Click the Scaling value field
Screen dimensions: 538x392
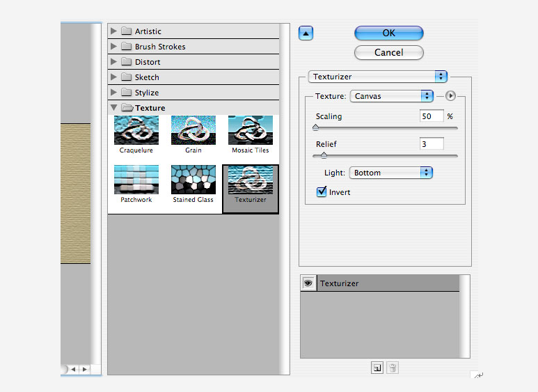(432, 116)
